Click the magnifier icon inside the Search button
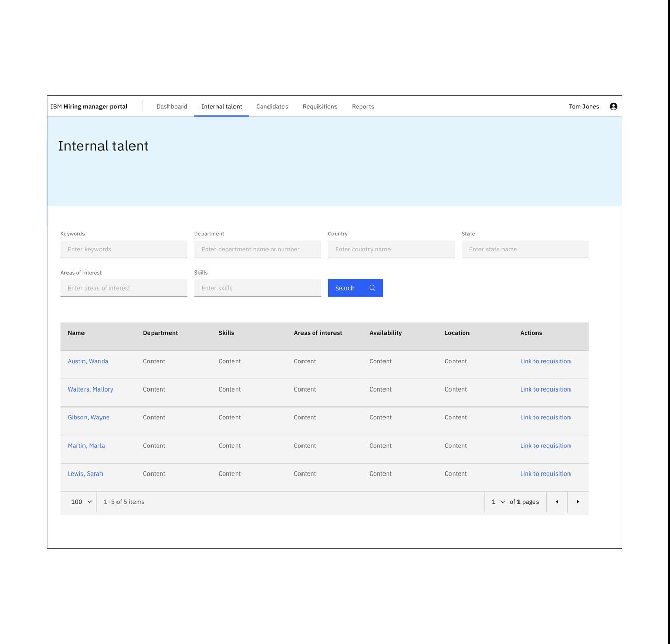Image resolution: width=670 pixels, height=644 pixels. click(x=372, y=287)
